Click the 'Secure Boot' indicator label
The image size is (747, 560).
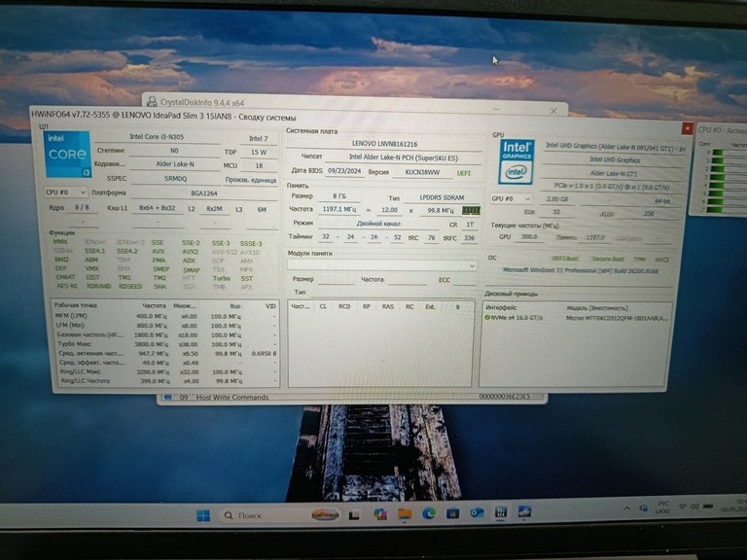tap(607, 259)
